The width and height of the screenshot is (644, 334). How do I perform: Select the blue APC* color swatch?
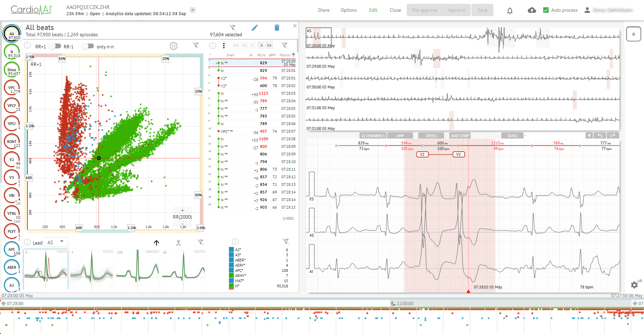pyautogui.click(x=231, y=270)
